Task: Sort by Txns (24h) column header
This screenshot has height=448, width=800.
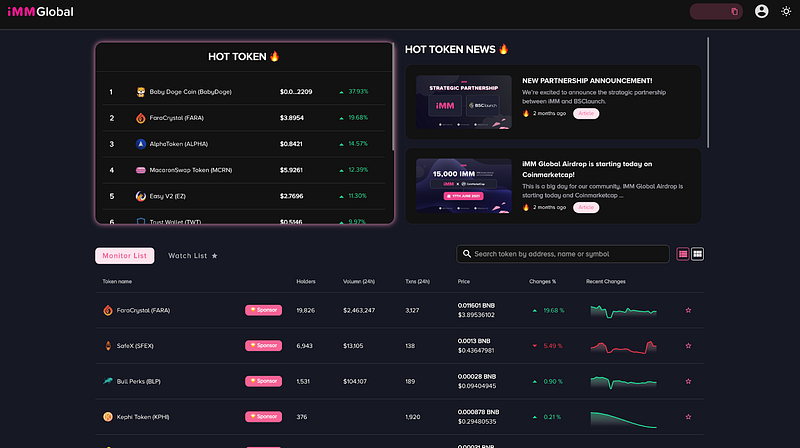Action: [417, 282]
